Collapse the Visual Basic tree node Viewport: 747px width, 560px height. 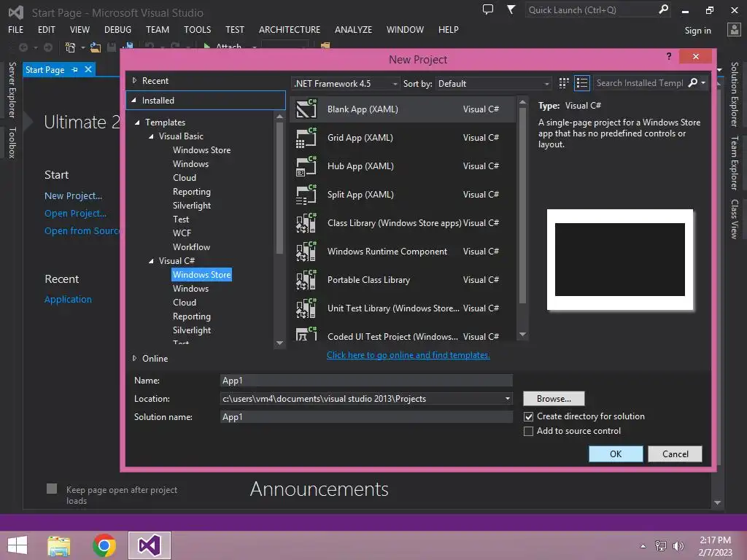151,136
